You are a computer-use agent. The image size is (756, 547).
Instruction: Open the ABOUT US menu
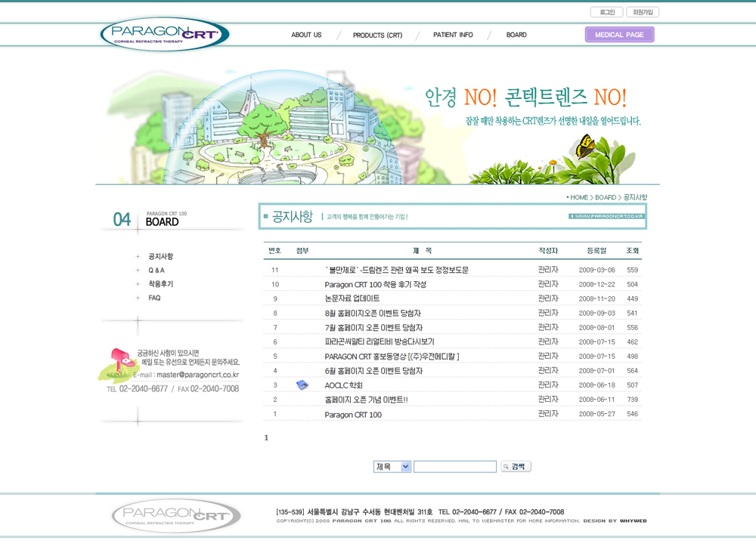(x=306, y=35)
